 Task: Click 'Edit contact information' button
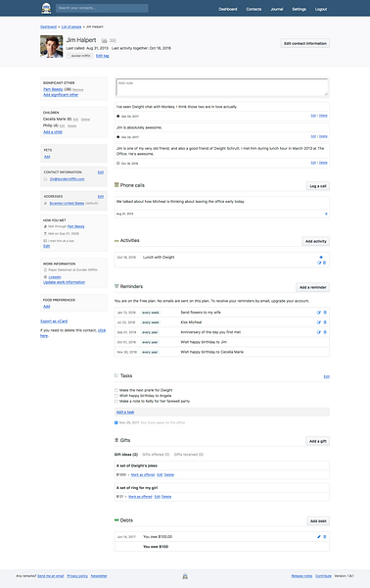[x=305, y=43]
